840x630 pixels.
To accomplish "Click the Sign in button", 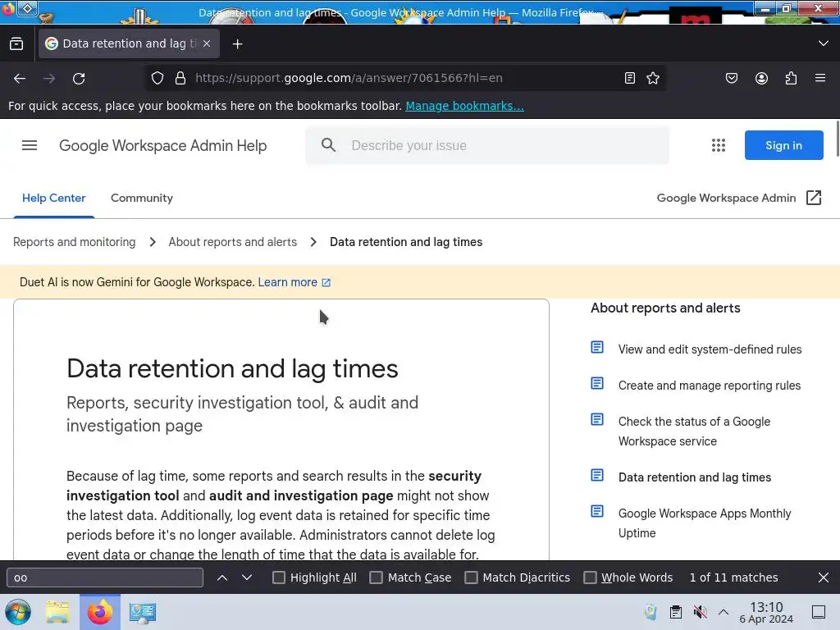I will point(783,145).
